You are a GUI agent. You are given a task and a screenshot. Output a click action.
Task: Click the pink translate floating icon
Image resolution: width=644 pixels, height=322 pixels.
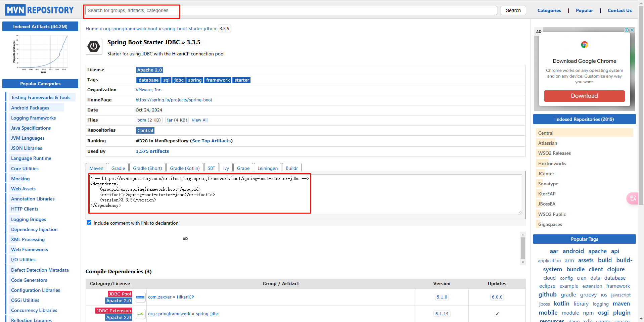633,198
